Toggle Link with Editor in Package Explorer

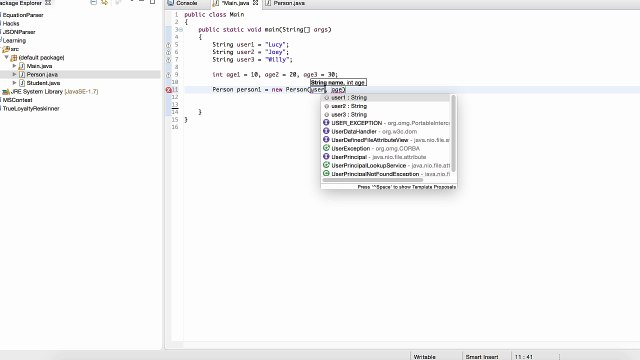pos(105,2)
